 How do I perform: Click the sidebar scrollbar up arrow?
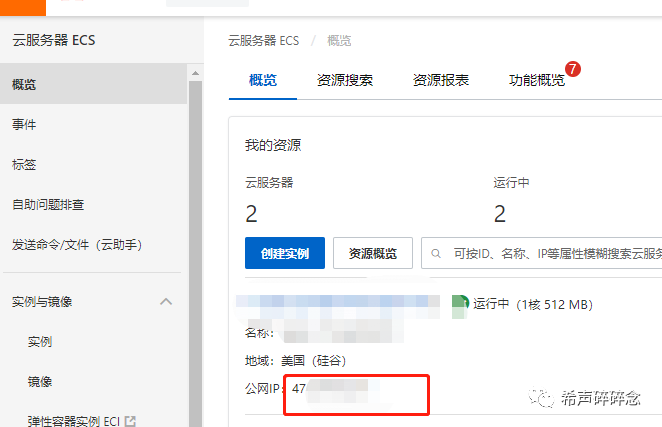tap(195, 73)
